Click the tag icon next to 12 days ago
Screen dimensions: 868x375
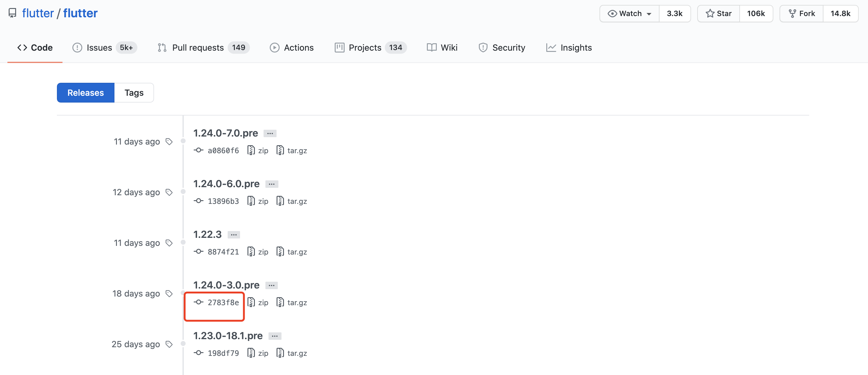169,192
